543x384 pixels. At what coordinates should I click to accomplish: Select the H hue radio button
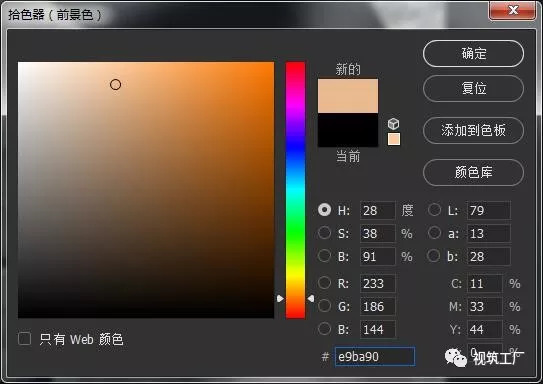click(x=324, y=209)
